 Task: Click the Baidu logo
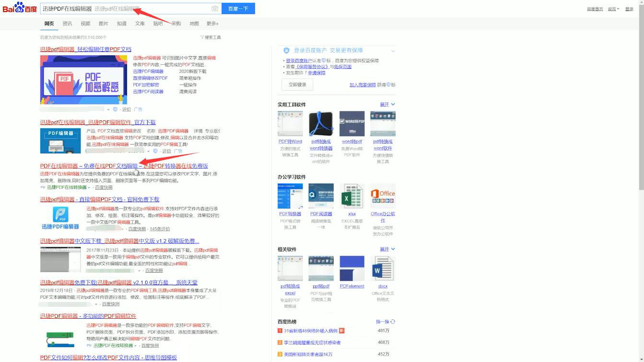20,8
